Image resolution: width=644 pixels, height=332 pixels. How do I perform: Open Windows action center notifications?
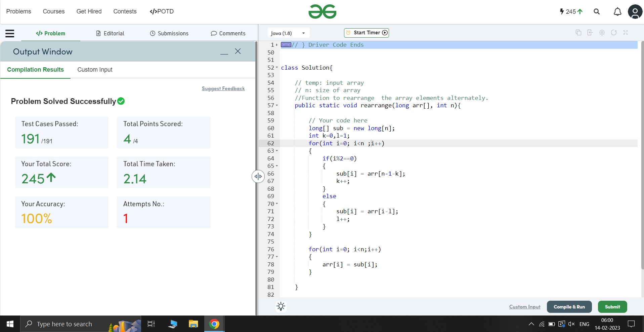pyautogui.click(x=631, y=324)
